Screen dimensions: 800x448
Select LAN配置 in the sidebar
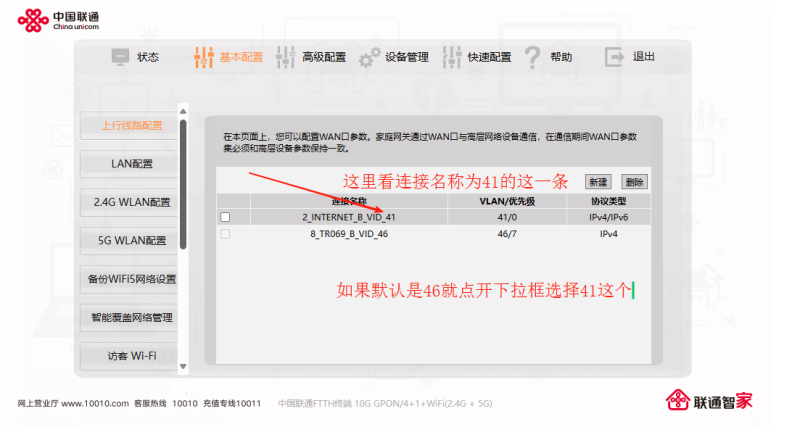130,164
